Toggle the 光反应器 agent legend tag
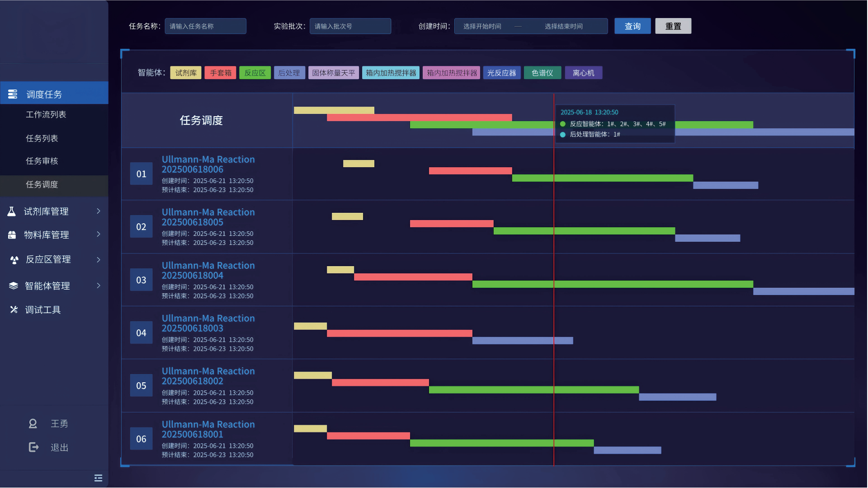Screen dimensions: 868x488 pyautogui.click(x=501, y=73)
